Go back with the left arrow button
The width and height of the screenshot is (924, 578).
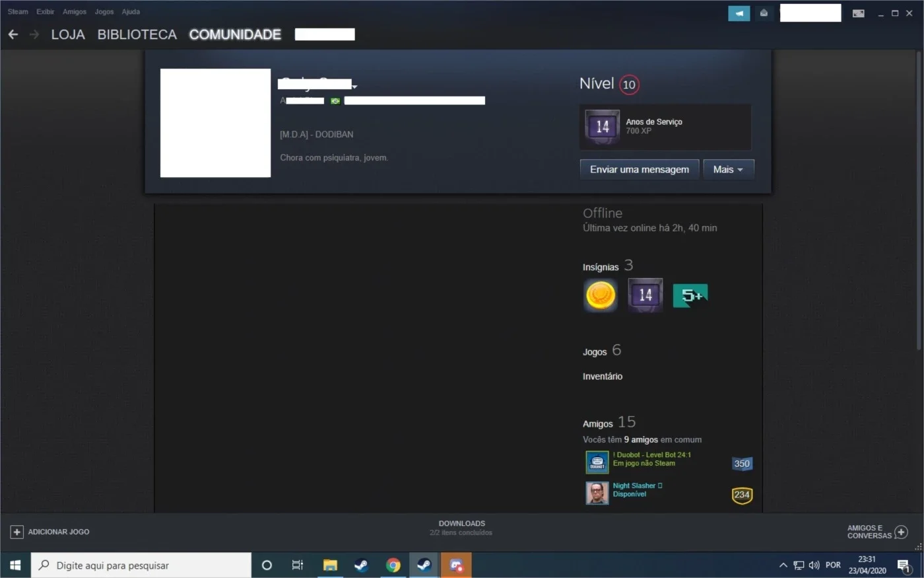(x=13, y=34)
